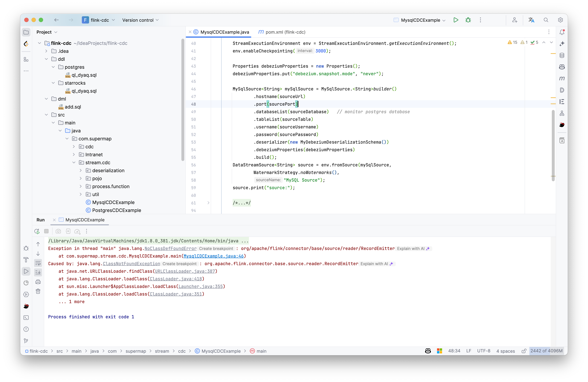
Task: Open the Launcher.java:355 link
Action: [x=201, y=286]
